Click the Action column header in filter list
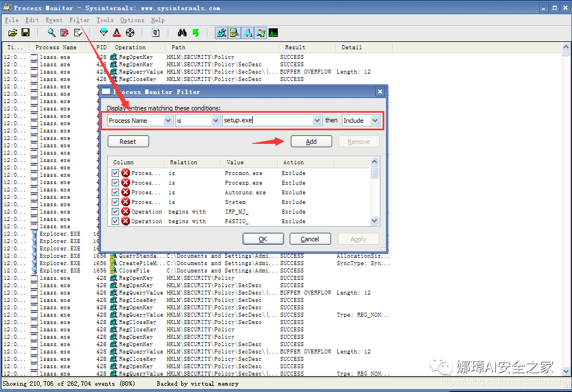The image size is (572, 392). pos(306,162)
